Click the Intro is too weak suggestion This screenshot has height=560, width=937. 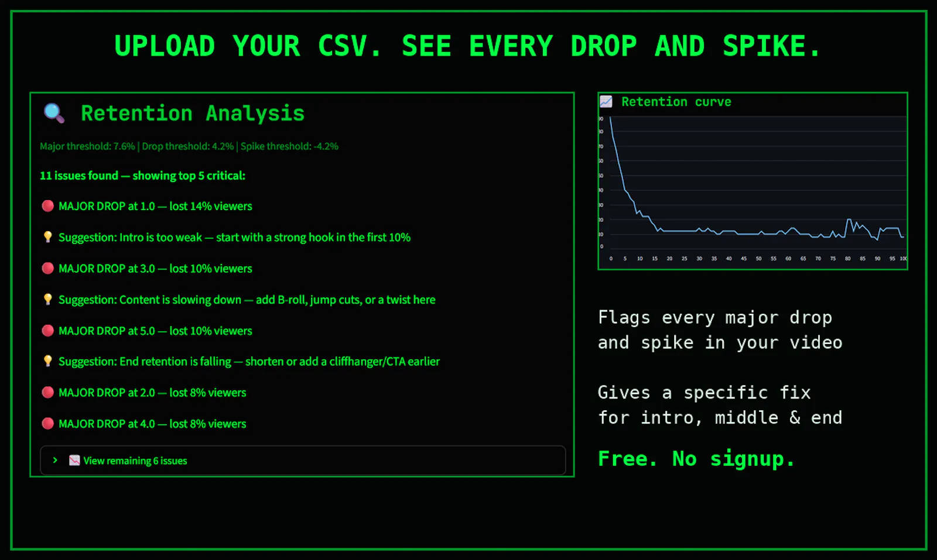point(234,237)
